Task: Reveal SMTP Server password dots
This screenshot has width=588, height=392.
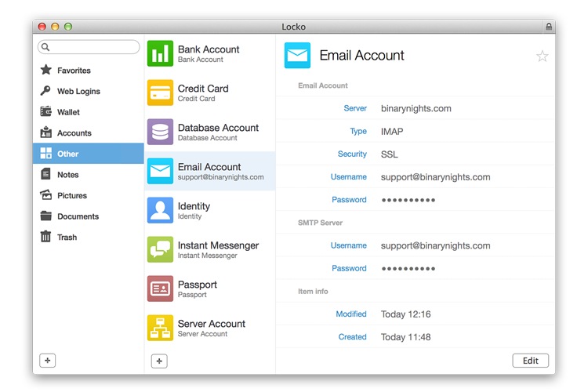Action: point(408,269)
